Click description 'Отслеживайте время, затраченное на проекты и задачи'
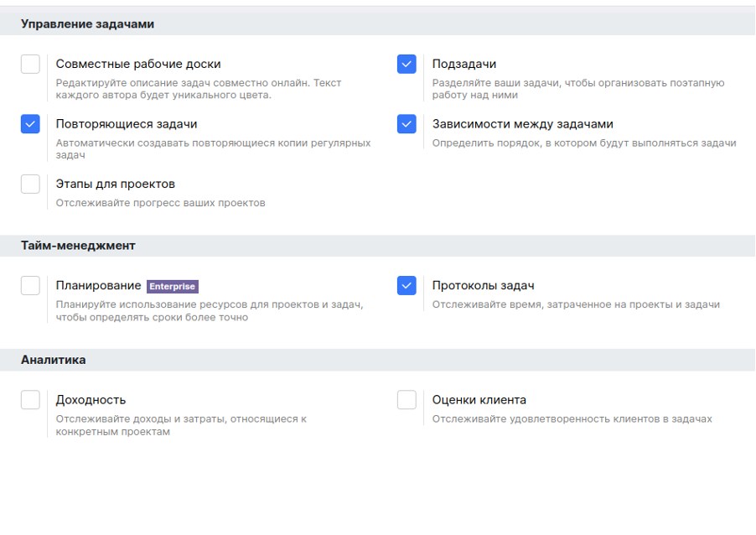The height and width of the screenshot is (535, 756). (x=576, y=304)
